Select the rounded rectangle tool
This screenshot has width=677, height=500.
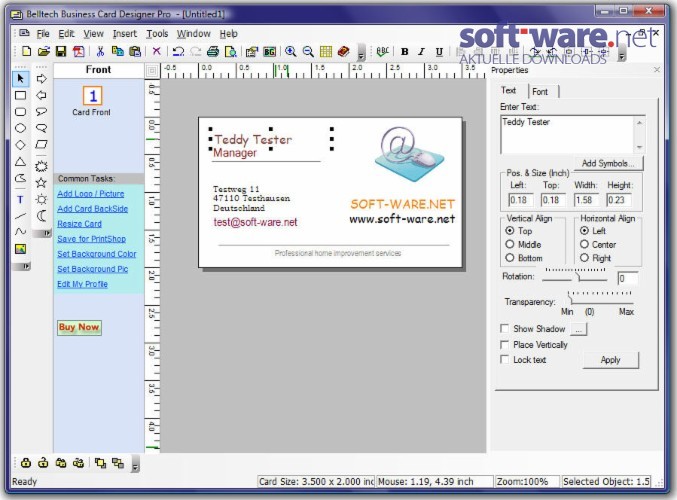click(20, 112)
